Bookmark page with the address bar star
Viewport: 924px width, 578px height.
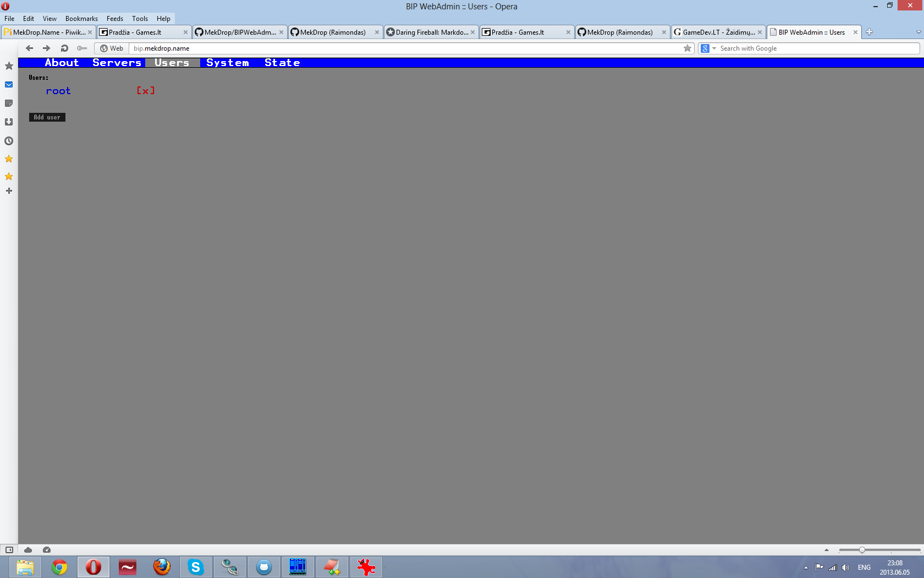pyautogui.click(x=687, y=48)
